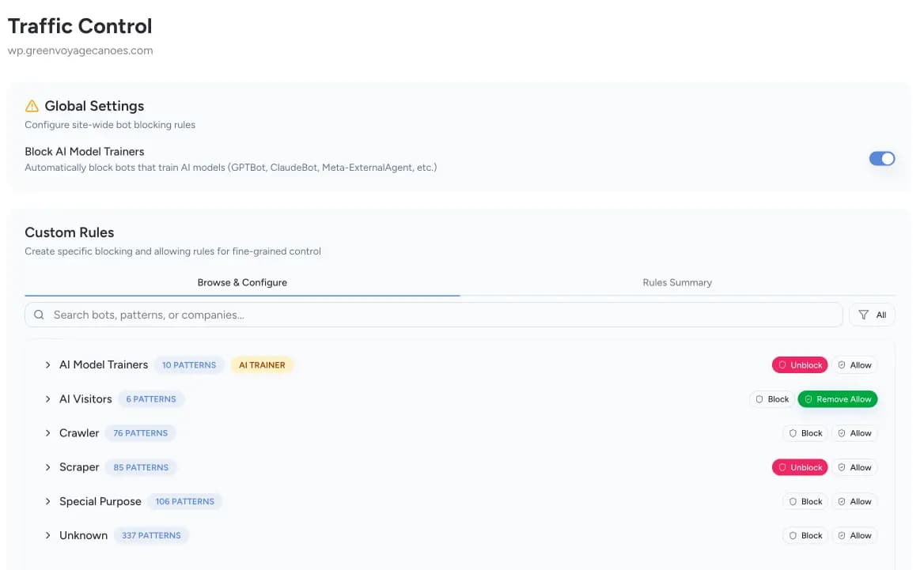Click the block icon on the Crawler row
The height and width of the screenshot is (570, 924).
point(793,432)
